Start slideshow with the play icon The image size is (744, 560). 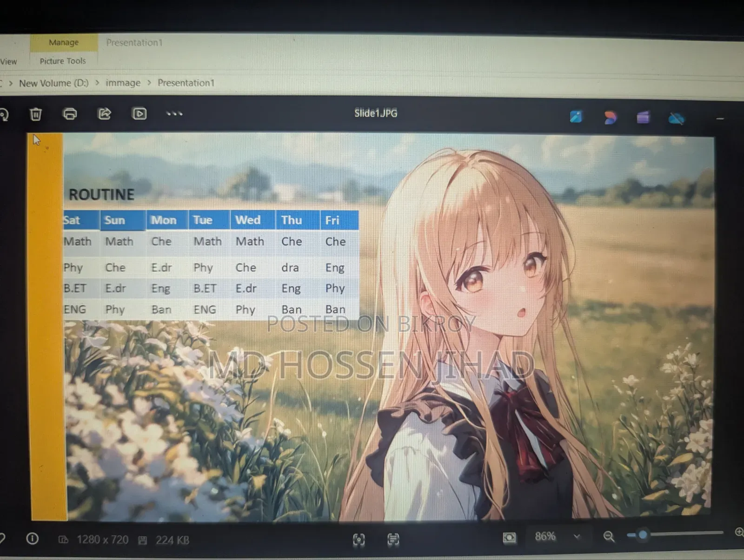point(139,113)
